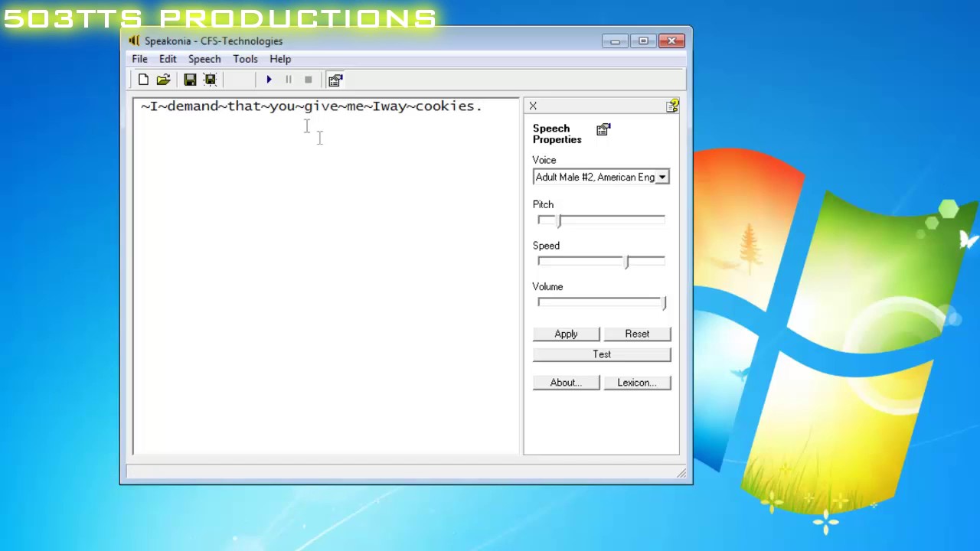980x551 pixels.
Task: Open the Help menu
Action: click(280, 59)
